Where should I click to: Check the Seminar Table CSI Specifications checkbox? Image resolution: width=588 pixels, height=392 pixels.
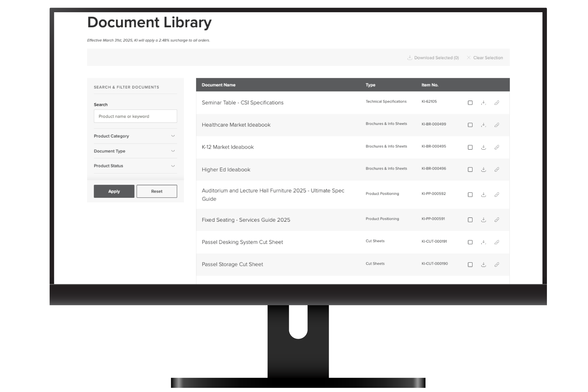470,103
